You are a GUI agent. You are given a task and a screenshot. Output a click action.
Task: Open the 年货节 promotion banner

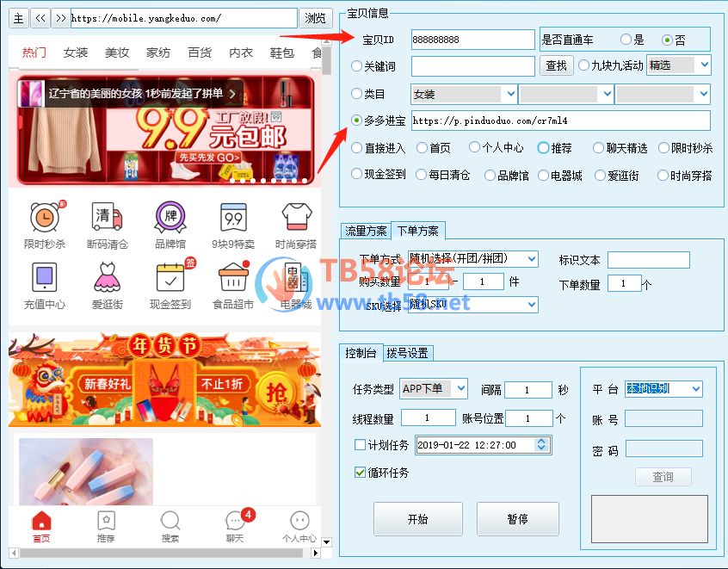[x=165, y=379]
